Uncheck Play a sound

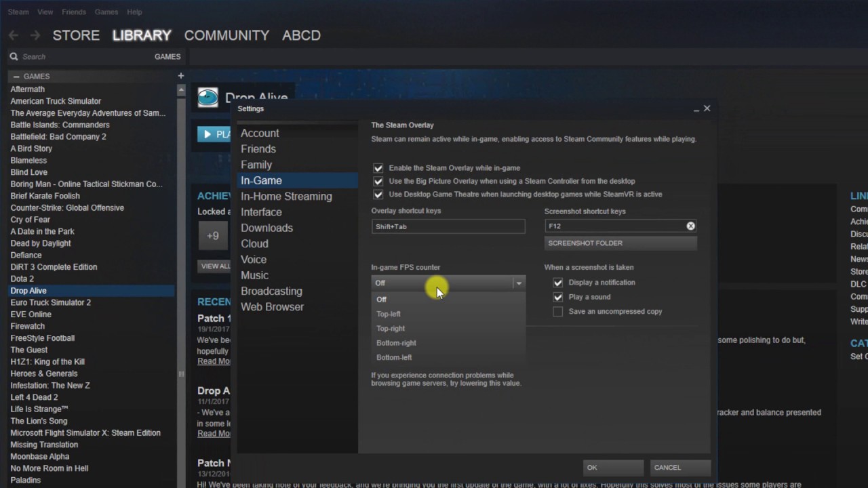click(558, 297)
